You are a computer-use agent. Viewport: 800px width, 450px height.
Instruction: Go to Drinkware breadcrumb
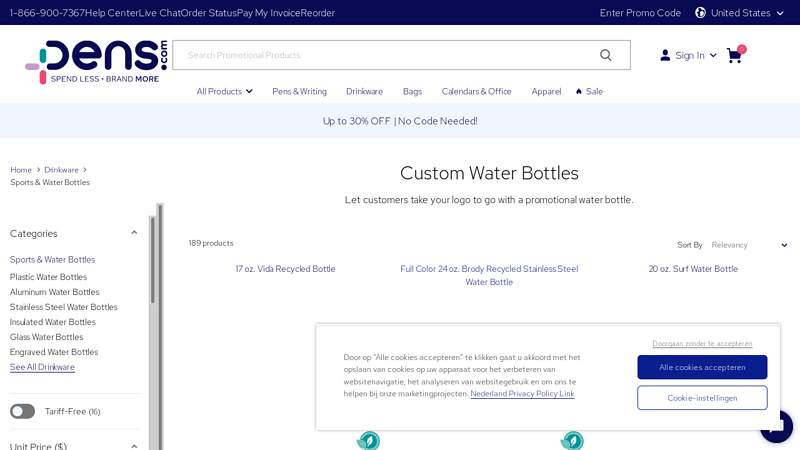coord(61,170)
